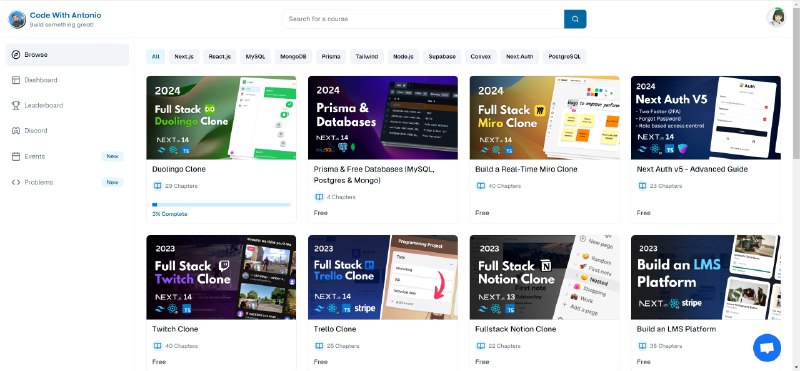Click the Discord gamepad icon
The image size is (800, 371).
(x=16, y=131)
